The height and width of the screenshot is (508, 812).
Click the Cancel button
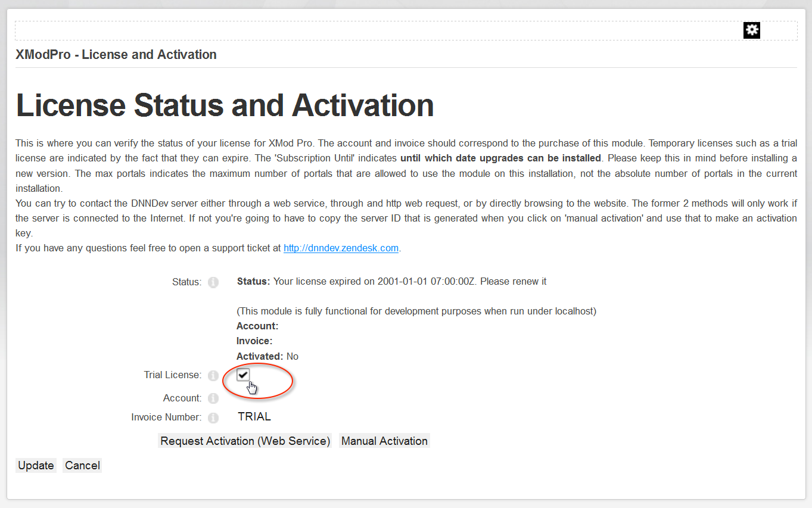(x=82, y=466)
